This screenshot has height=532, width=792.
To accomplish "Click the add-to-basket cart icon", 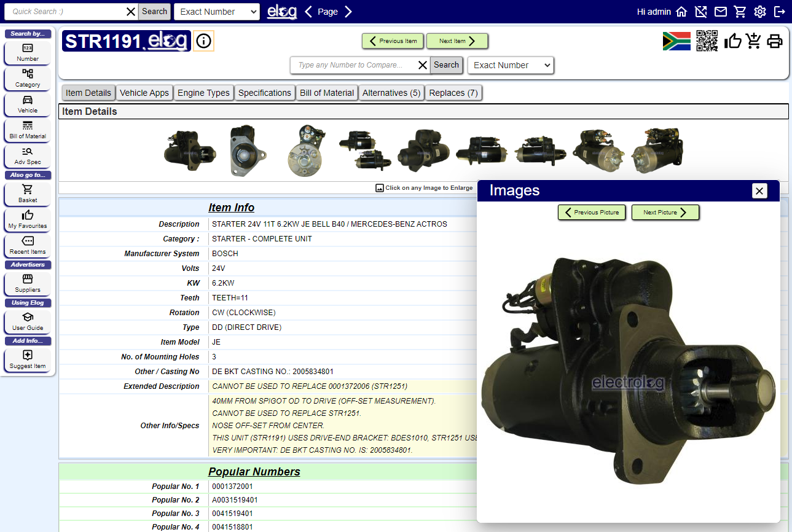I will (753, 41).
